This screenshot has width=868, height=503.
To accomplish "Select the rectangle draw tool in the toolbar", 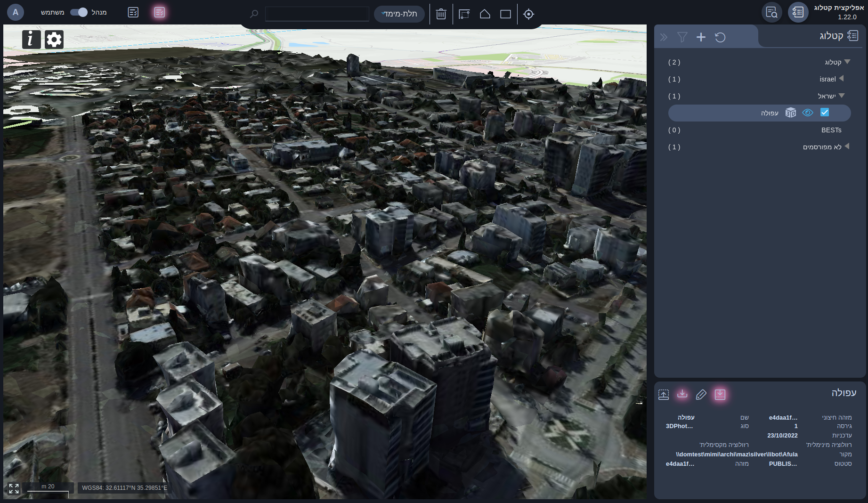I will [x=505, y=14].
